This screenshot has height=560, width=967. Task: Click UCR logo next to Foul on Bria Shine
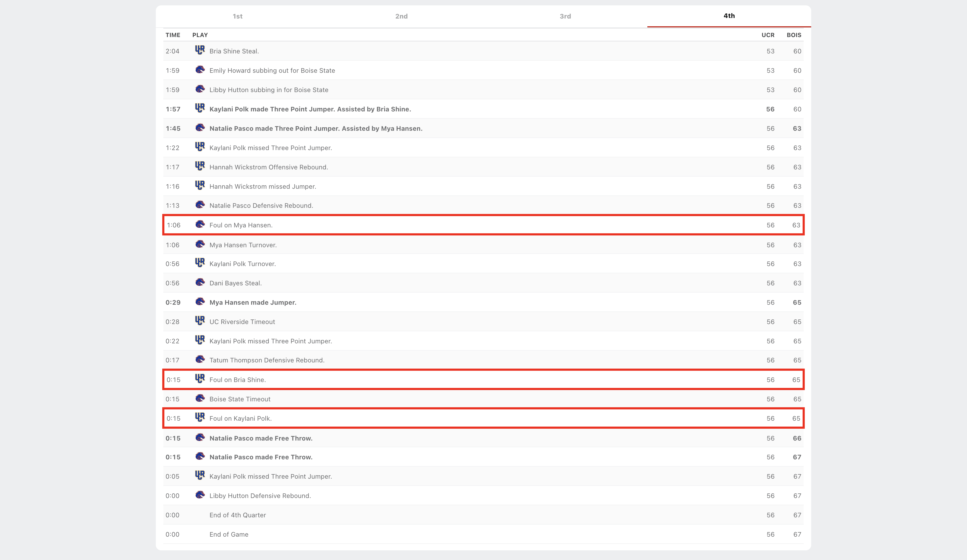[x=200, y=379]
